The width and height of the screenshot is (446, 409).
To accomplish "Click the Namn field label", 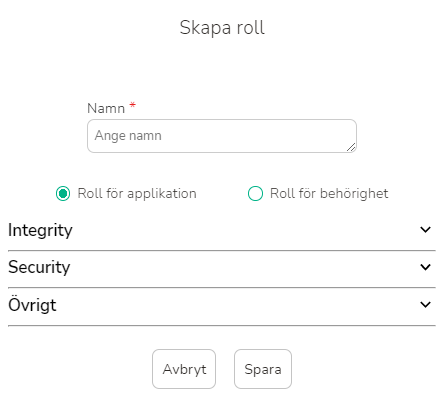I will coord(106,108).
